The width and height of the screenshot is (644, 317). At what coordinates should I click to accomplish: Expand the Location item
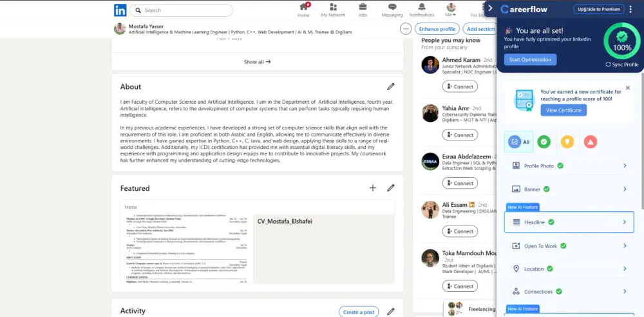point(569,269)
